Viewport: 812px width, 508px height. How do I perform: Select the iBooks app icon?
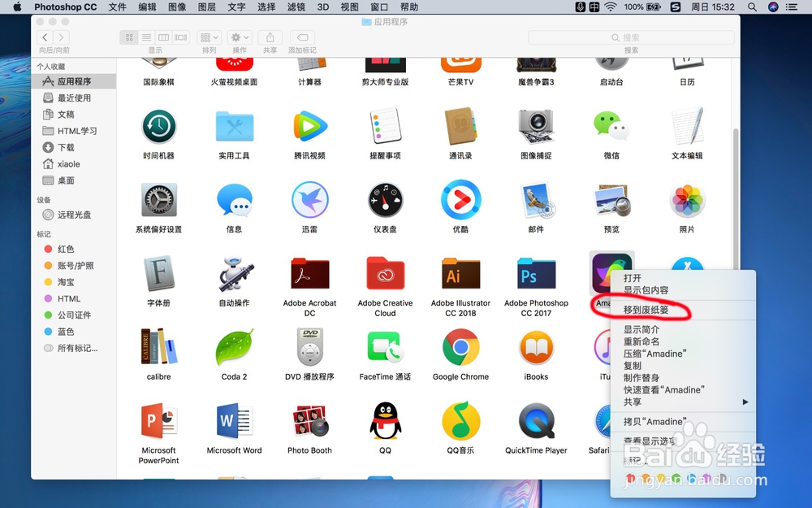536,347
